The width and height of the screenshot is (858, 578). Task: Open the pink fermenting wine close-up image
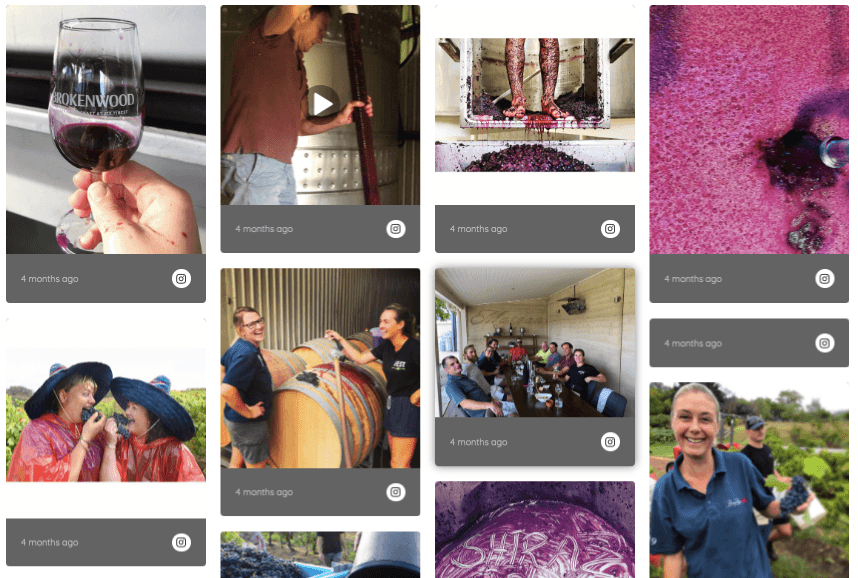coord(749,130)
